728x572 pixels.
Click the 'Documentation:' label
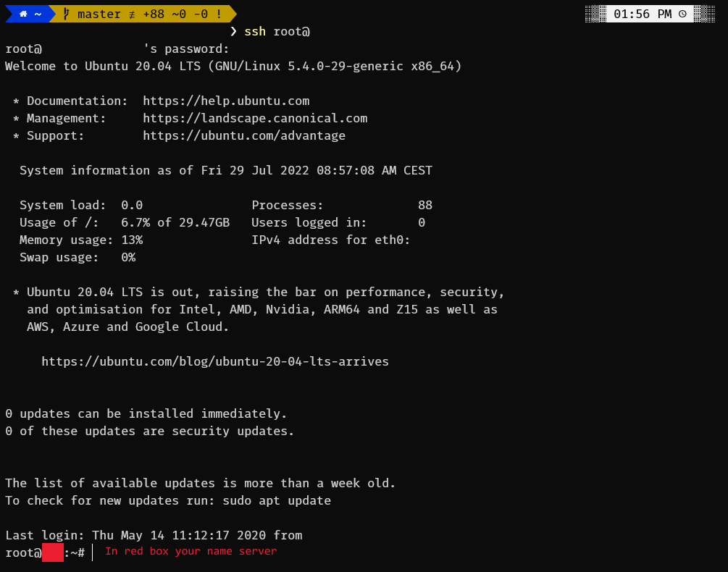click(x=77, y=101)
